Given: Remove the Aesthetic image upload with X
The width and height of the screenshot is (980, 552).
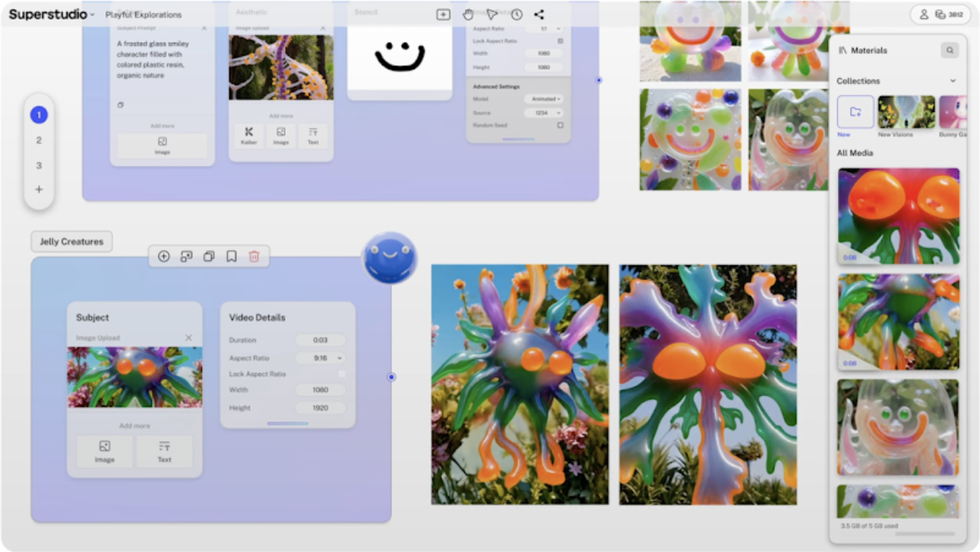Looking at the screenshot, I should 323,28.
